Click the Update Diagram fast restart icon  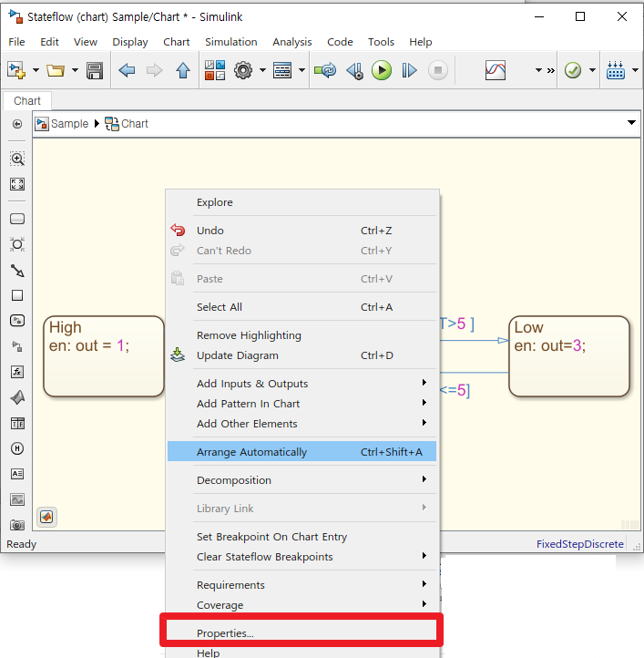click(x=325, y=70)
